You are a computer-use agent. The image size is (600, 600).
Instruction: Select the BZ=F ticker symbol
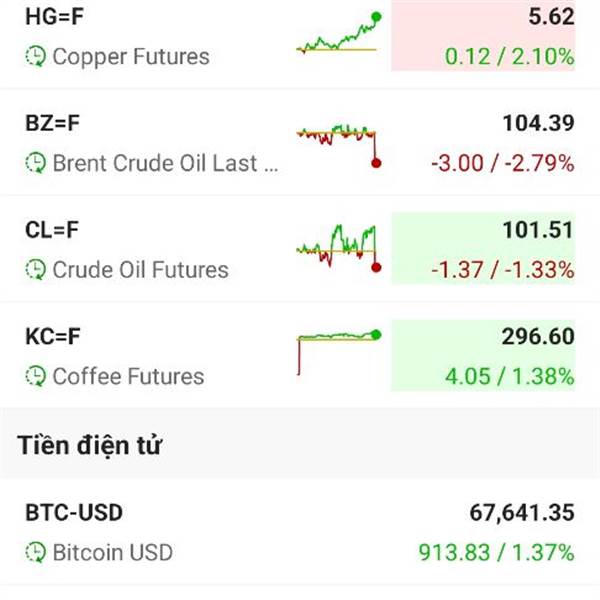(52, 123)
